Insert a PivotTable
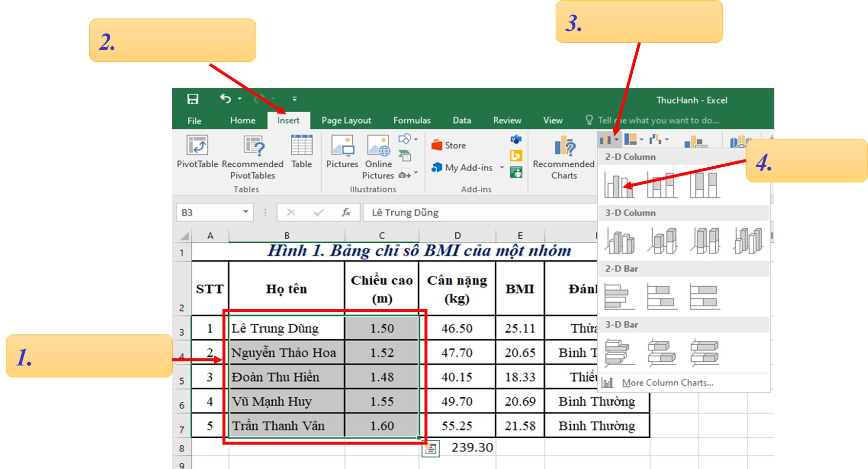Viewport: 868px width, 469px height. click(x=197, y=152)
